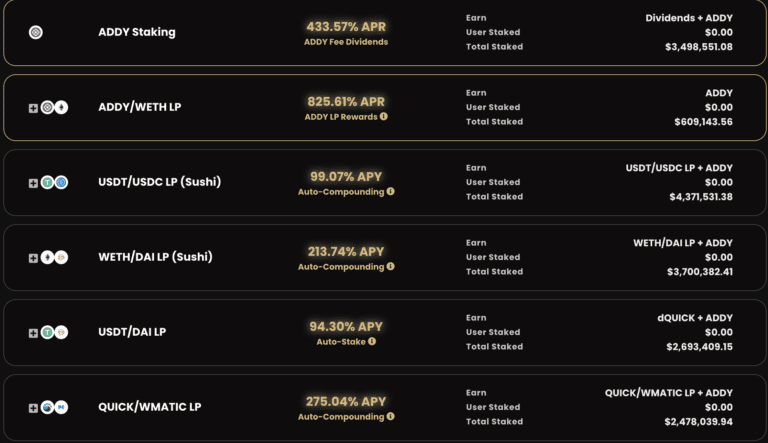Expand ADDY/WETH LP with plus icon

tap(33, 108)
